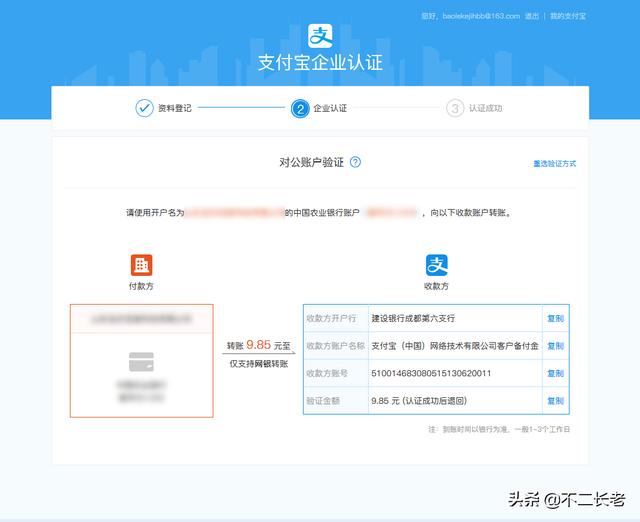640x522 pixels.
Task: Click account number 51001468308051513062​0011
Action: pyautogui.click(x=431, y=373)
